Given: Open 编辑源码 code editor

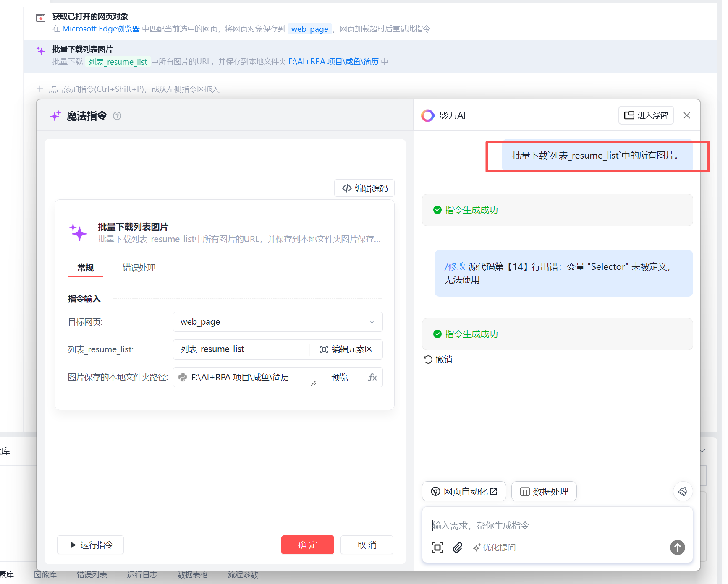Looking at the screenshot, I should pyautogui.click(x=364, y=188).
